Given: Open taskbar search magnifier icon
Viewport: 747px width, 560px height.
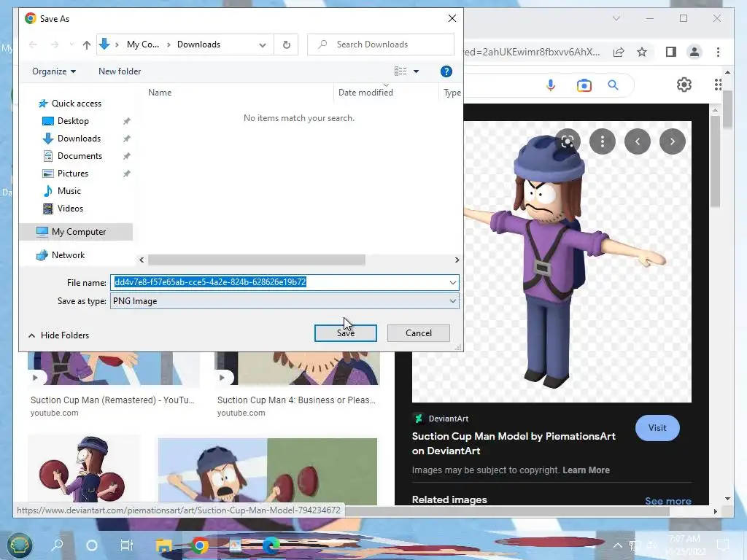Looking at the screenshot, I should click(x=57, y=545).
